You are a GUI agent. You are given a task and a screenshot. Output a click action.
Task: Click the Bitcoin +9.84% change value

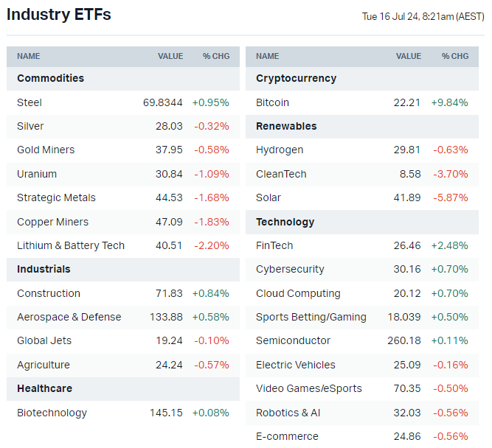click(449, 102)
